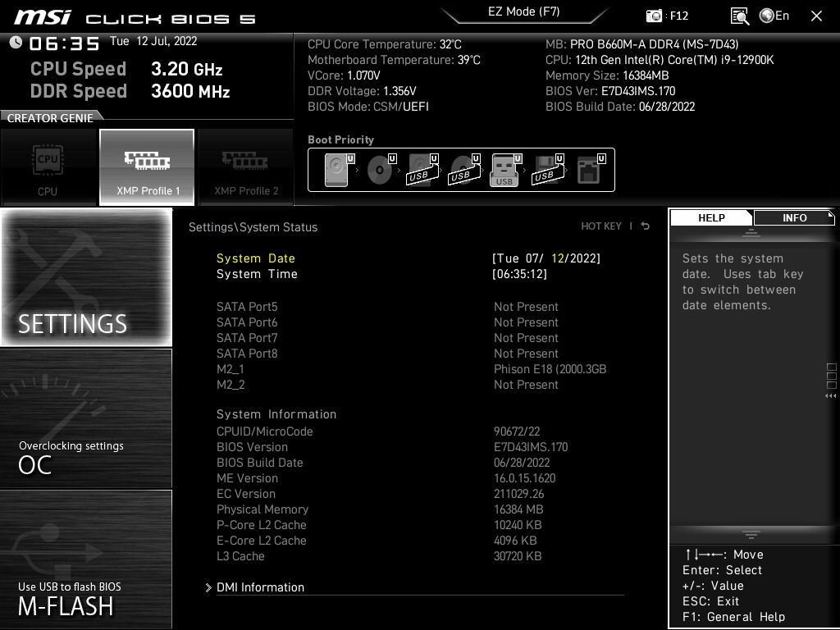Click the System Information heading
The height and width of the screenshot is (630, 840).
pyautogui.click(x=276, y=414)
